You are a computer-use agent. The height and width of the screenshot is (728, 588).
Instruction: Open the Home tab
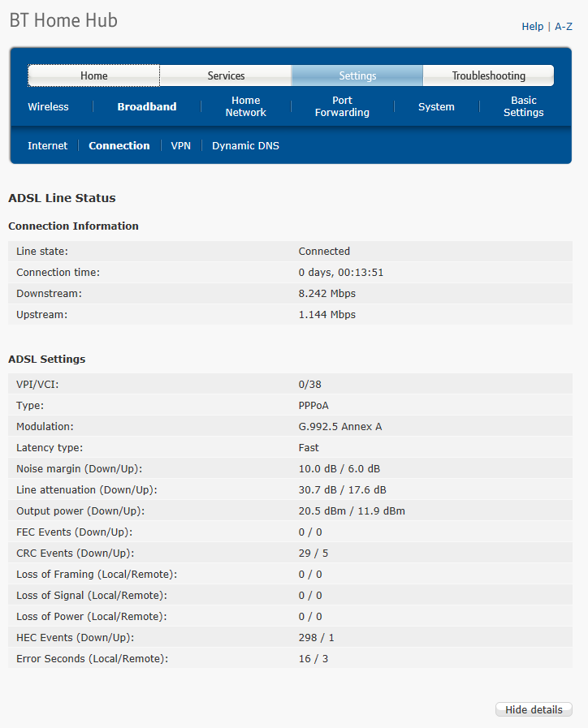point(94,75)
